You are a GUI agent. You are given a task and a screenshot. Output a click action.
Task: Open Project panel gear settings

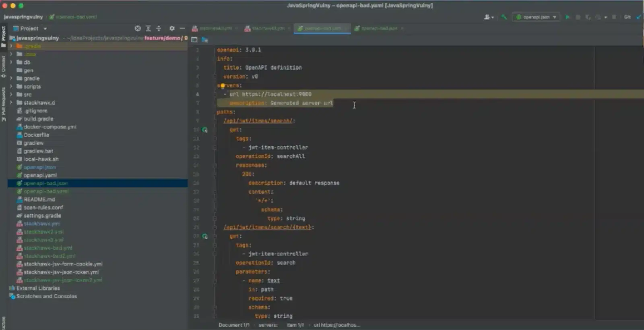click(172, 29)
